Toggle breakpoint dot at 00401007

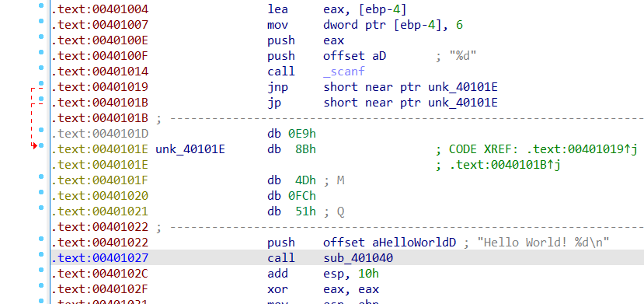[x=41, y=21]
